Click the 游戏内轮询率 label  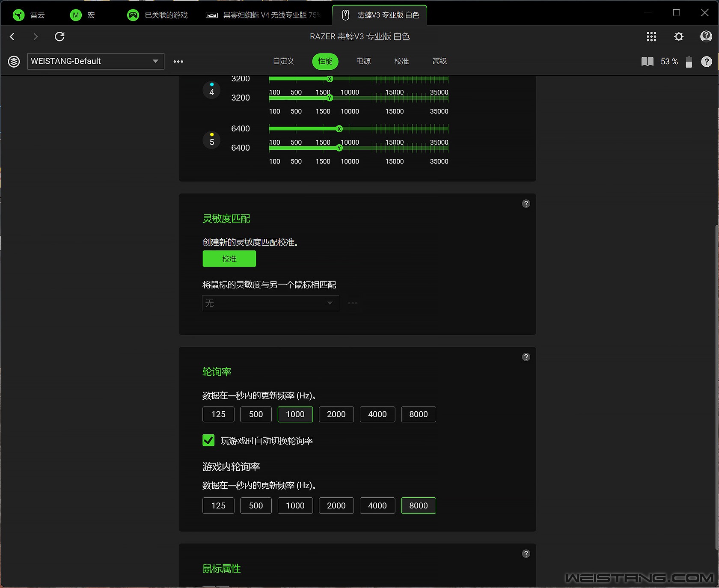coord(231,467)
